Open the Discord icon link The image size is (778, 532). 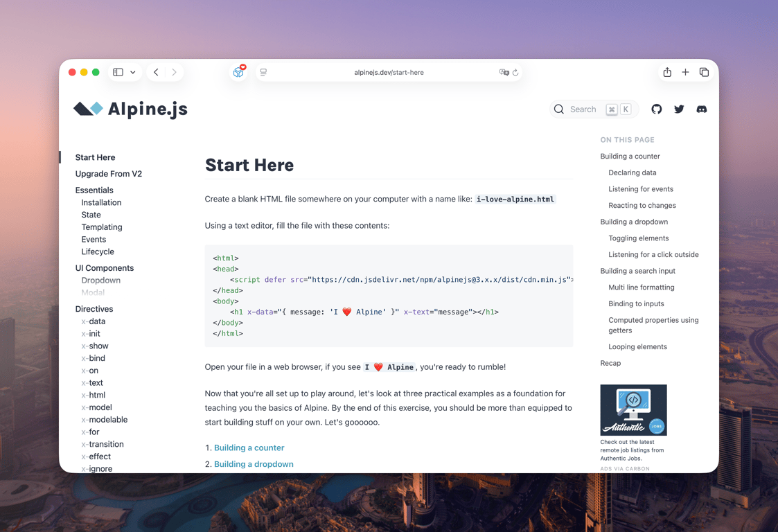click(702, 109)
